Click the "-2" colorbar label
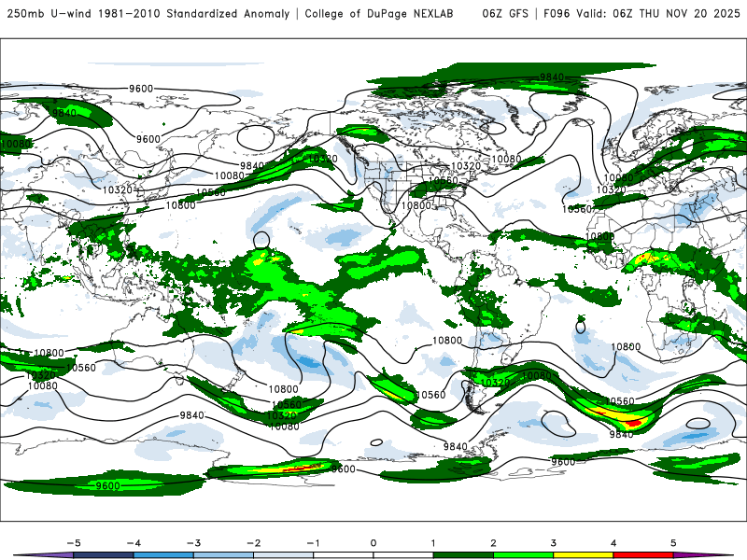Screen dimensions: 747x560 coord(253,543)
